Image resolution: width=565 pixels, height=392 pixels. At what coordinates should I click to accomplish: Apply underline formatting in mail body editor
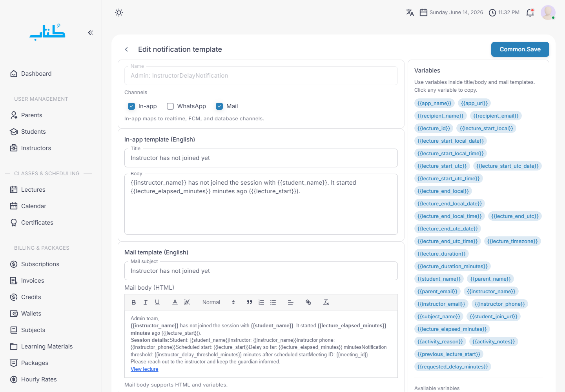(157, 302)
